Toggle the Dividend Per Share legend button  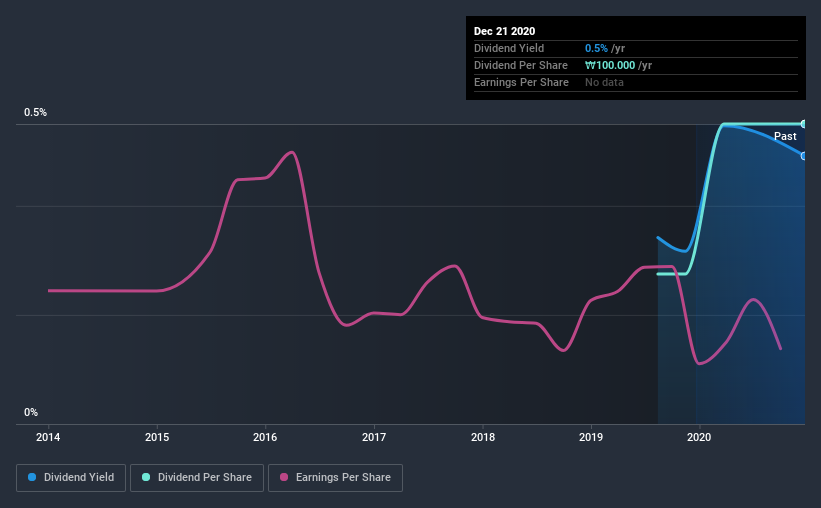point(197,478)
